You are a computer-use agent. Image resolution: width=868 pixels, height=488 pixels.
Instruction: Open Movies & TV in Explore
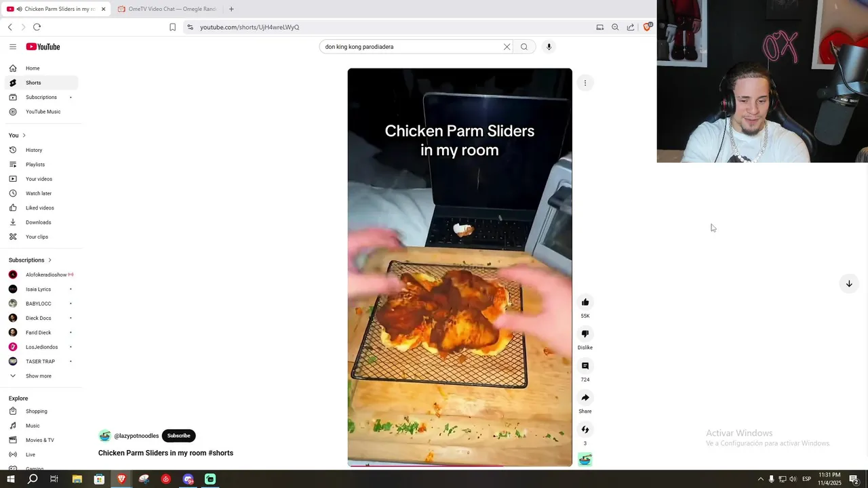tap(41, 440)
